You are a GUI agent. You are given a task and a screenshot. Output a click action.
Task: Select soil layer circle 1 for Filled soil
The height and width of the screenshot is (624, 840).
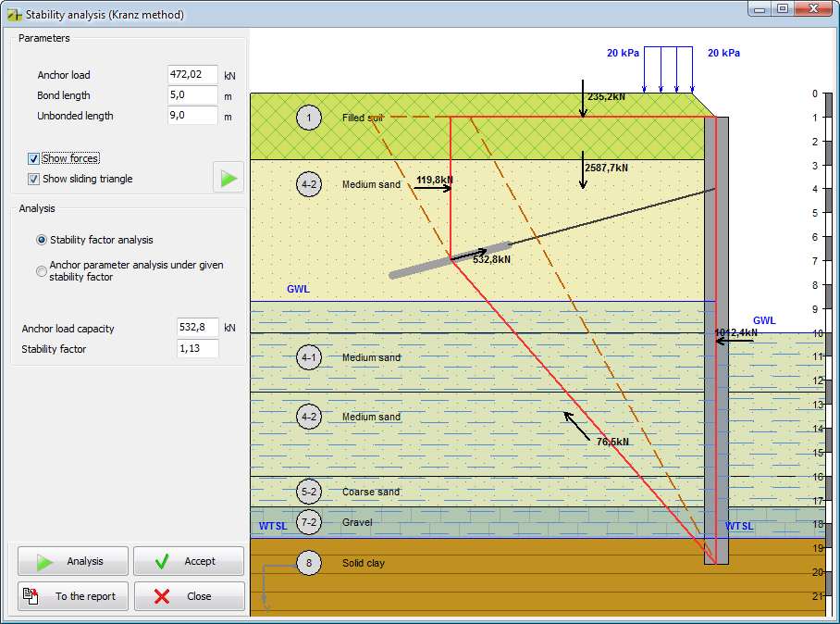[309, 118]
